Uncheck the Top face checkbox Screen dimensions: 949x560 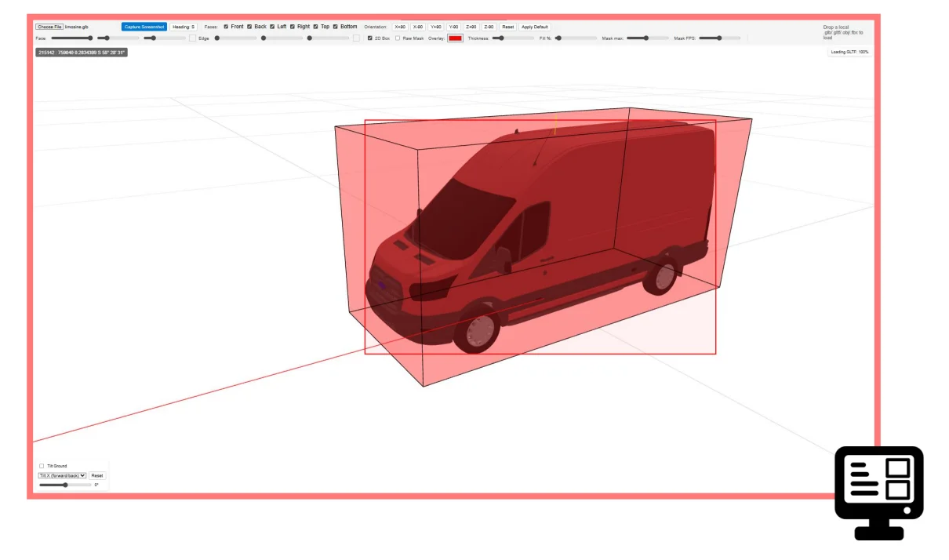(315, 27)
